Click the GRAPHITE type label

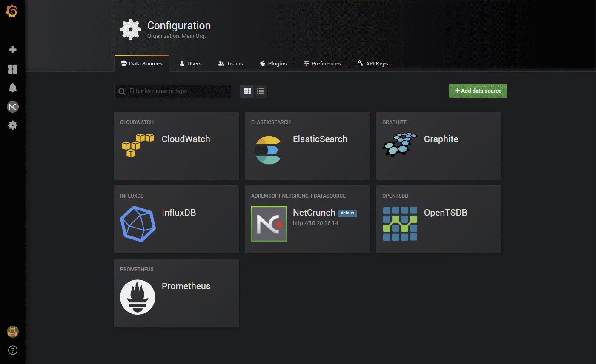point(394,122)
